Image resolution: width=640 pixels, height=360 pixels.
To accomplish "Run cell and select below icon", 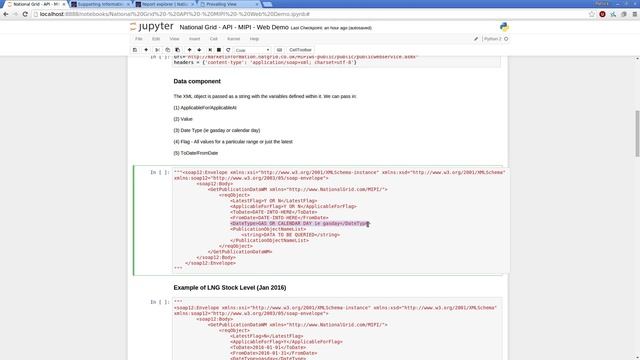I will click(210, 50).
